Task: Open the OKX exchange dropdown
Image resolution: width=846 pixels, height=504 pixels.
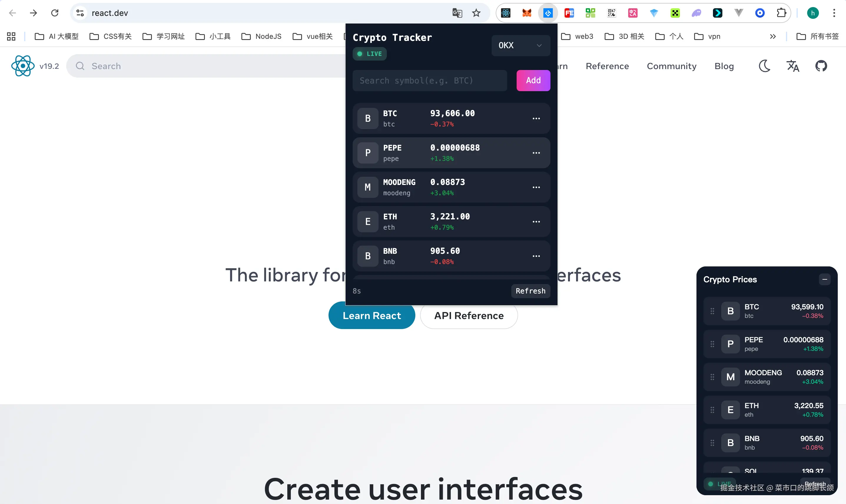Action: point(520,45)
